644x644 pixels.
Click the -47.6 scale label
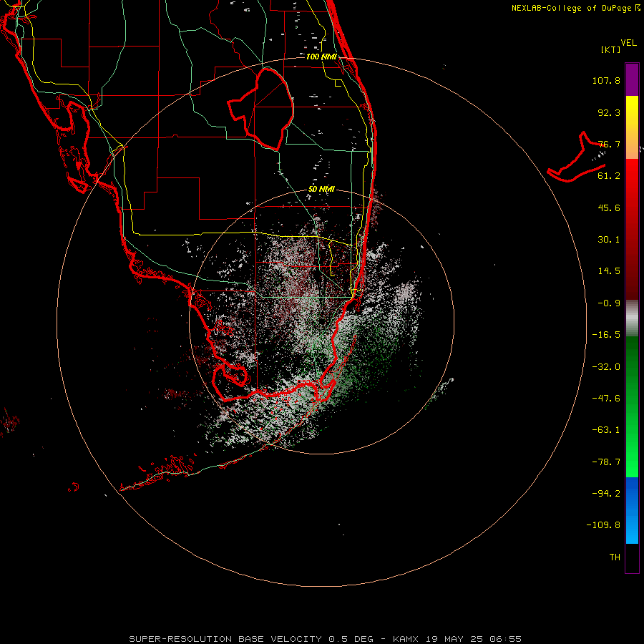coord(606,399)
